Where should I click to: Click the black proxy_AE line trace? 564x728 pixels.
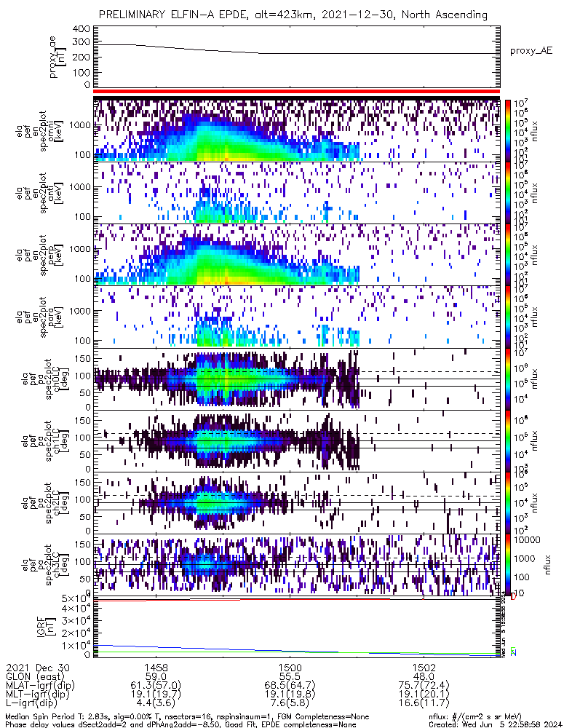click(x=297, y=51)
